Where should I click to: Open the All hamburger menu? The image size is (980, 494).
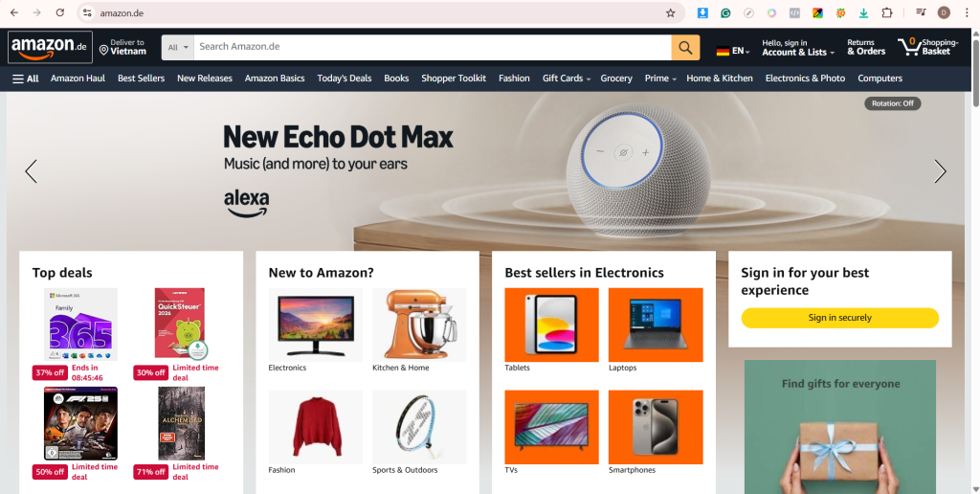(26, 79)
